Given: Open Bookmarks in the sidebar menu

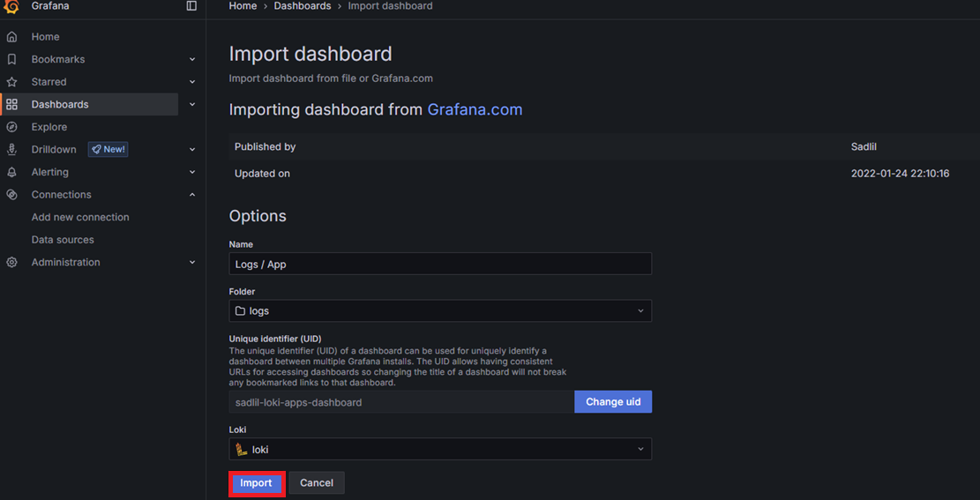Looking at the screenshot, I should point(58,59).
